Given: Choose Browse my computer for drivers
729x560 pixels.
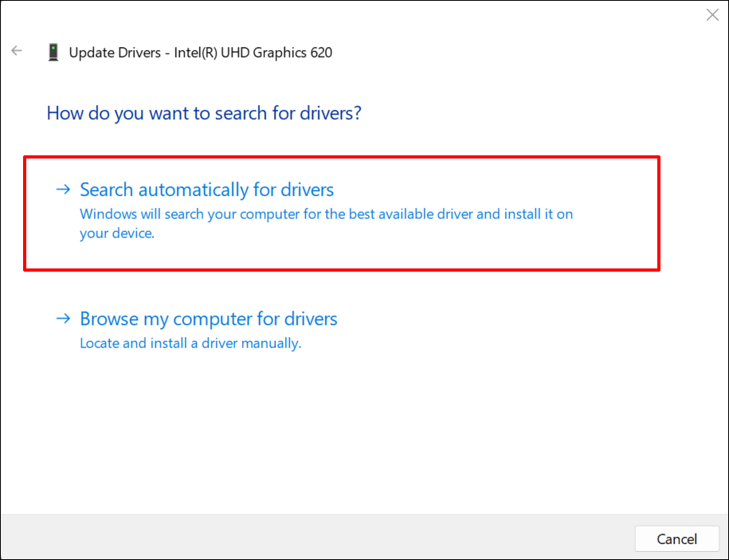Looking at the screenshot, I should [209, 319].
